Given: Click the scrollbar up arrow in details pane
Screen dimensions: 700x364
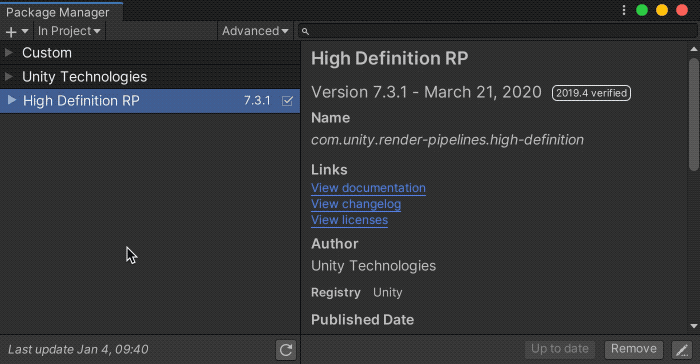Looking at the screenshot, I should 694,49.
